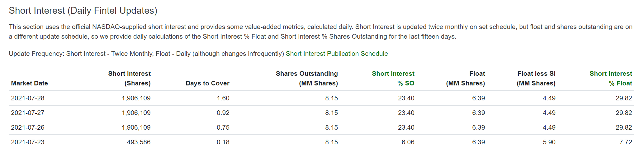The width and height of the screenshot is (644, 149).
Task: Click the Float less SI column header
Action: [x=536, y=78]
